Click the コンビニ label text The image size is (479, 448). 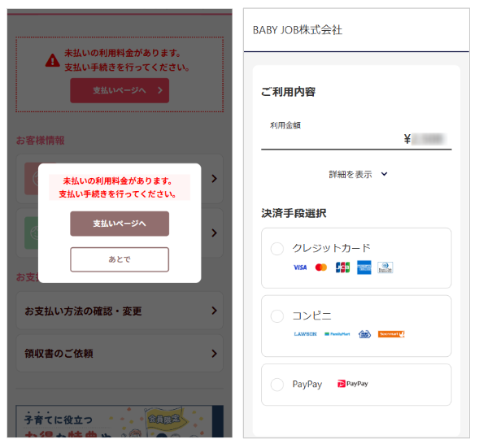click(312, 315)
